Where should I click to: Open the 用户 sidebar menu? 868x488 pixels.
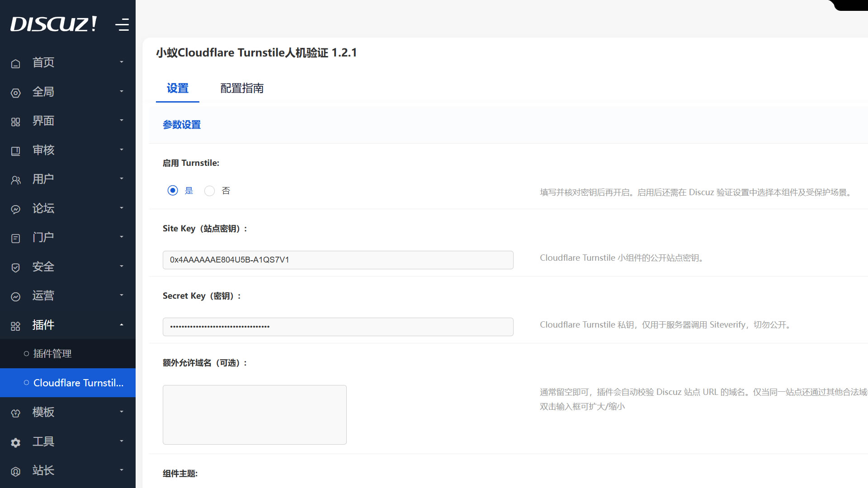coord(68,179)
